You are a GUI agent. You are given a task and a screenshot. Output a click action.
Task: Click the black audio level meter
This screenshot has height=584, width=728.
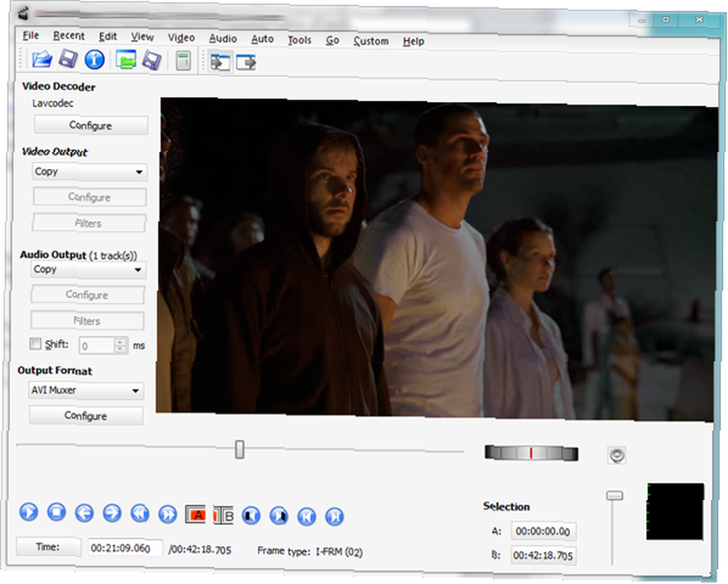676,512
